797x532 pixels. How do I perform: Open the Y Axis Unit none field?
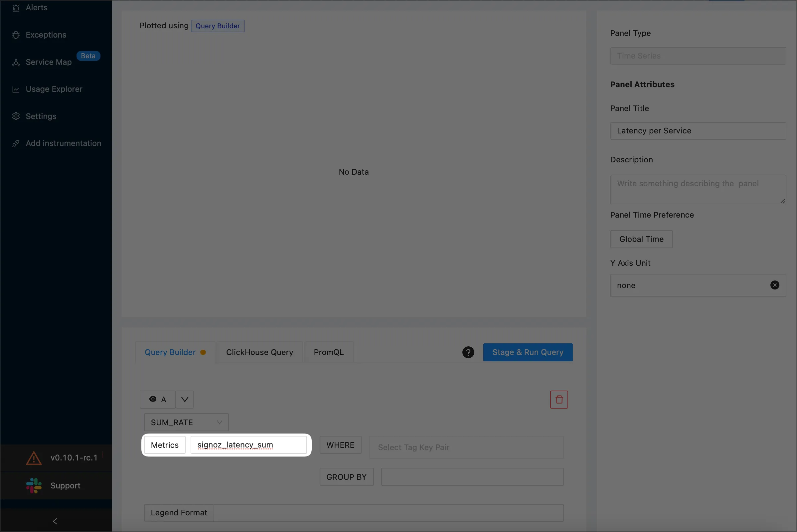(x=698, y=285)
